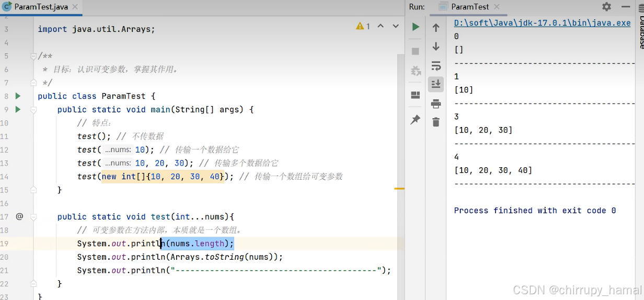The width and height of the screenshot is (644, 300).
Task: Click fold end marker at line 7
Action: pos(33,83)
